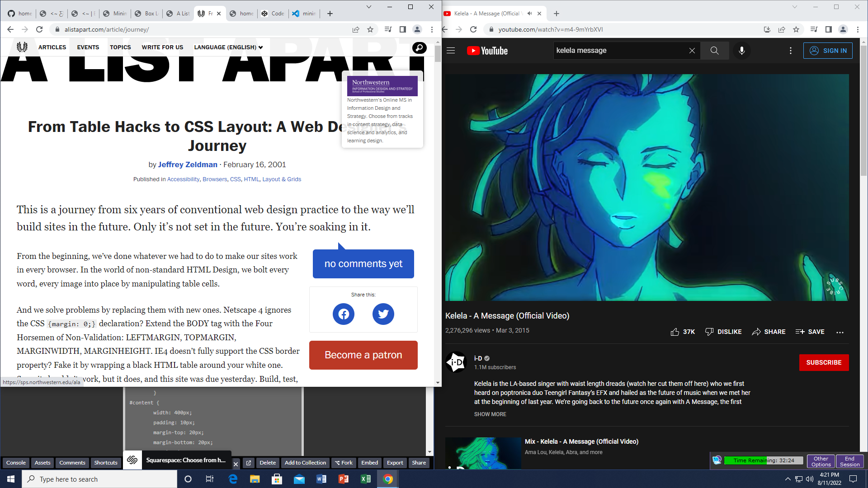Share the article via Facebook icon
This screenshot has height=488, width=868.
(344, 314)
